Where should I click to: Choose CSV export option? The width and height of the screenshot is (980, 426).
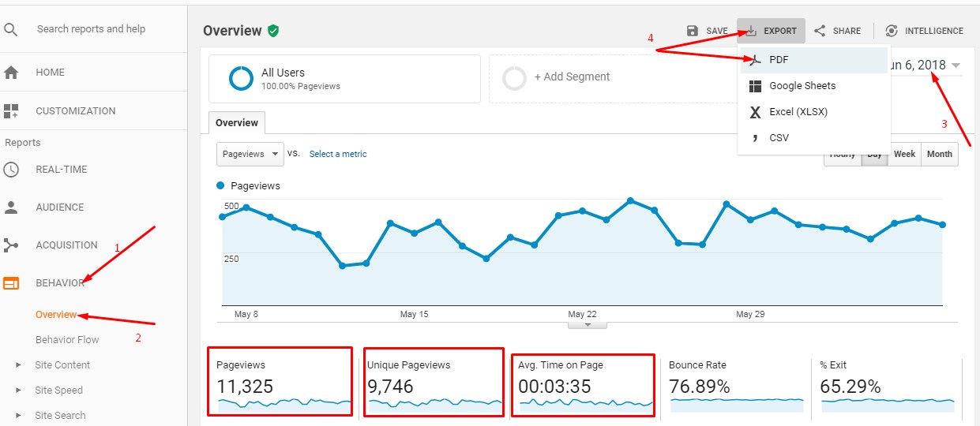(x=813, y=138)
